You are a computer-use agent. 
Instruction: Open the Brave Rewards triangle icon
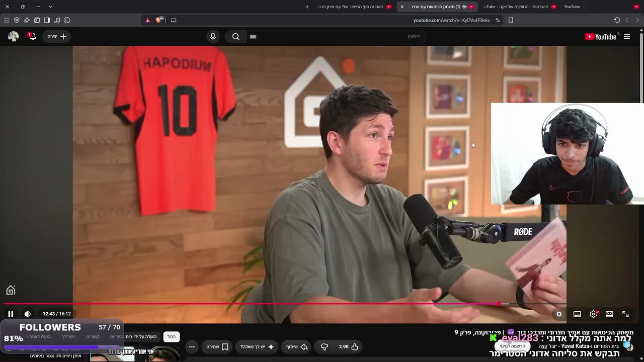click(x=147, y=20)
